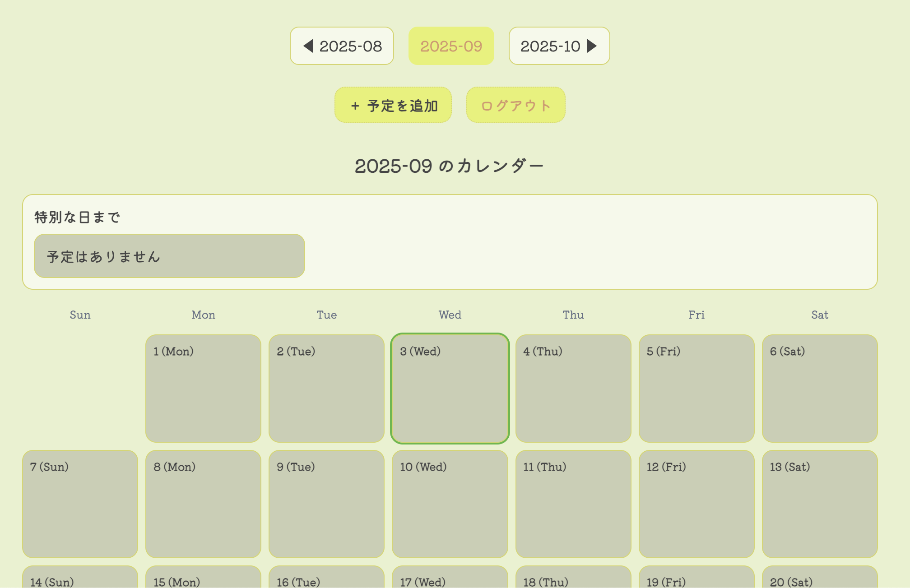The height and width of the screenshot is (588, 910).
Task: Select the 15 (Mon) day cell
Action: click(x=203, y=580)
